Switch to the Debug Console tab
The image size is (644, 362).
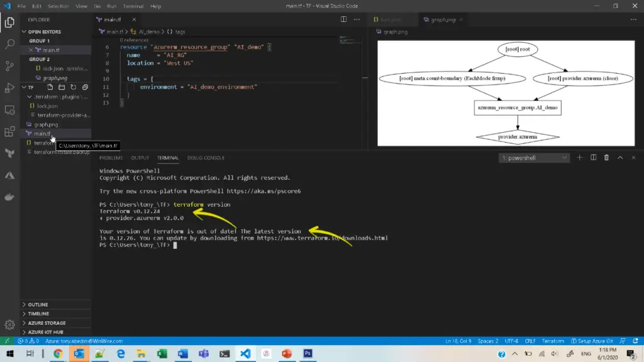206,158
